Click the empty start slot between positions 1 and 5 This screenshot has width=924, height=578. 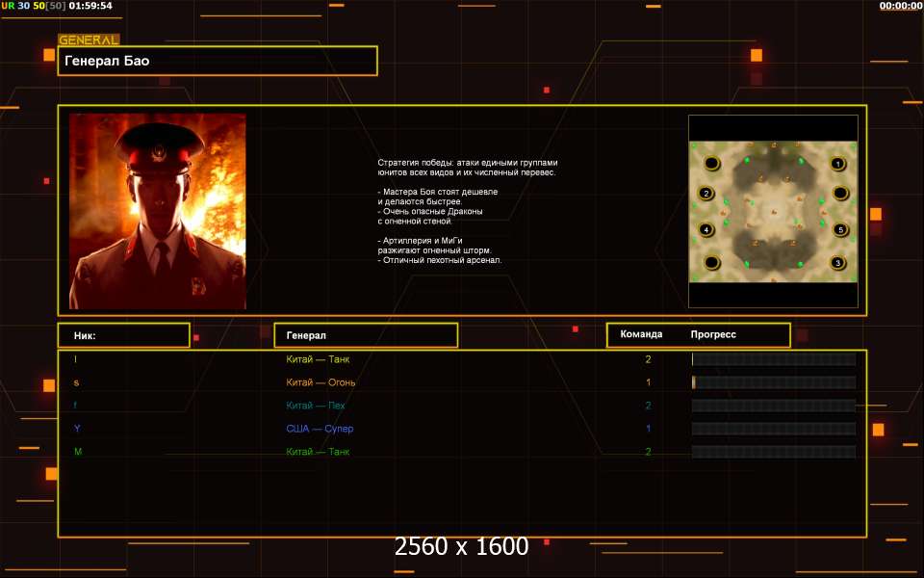click(x=839, y=194)
